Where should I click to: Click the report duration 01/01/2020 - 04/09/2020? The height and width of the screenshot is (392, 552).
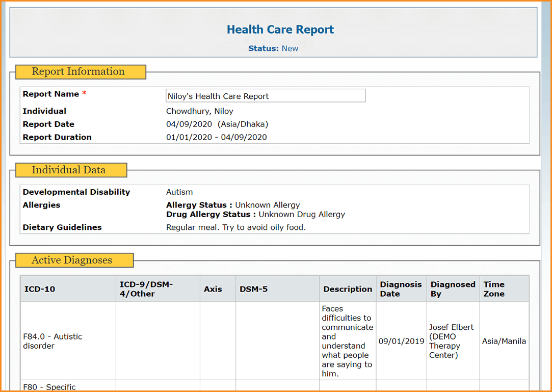(217, 137)
